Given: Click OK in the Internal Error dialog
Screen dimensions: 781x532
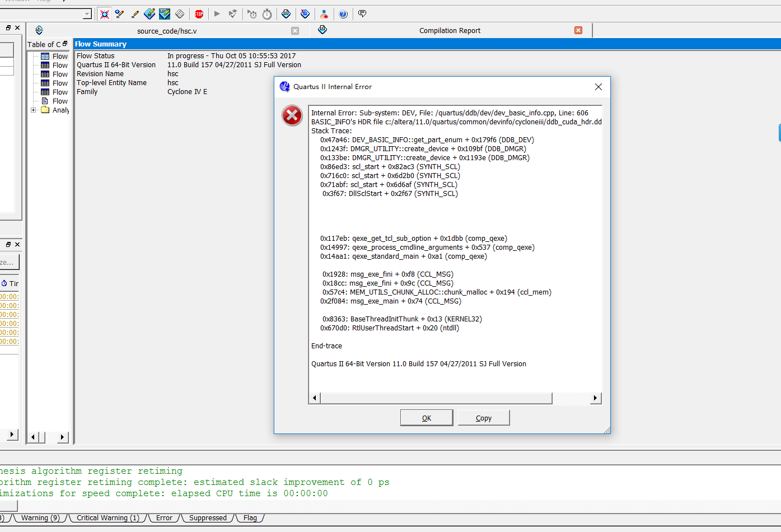Looking at the screenshot, I should tap(427, 418).
